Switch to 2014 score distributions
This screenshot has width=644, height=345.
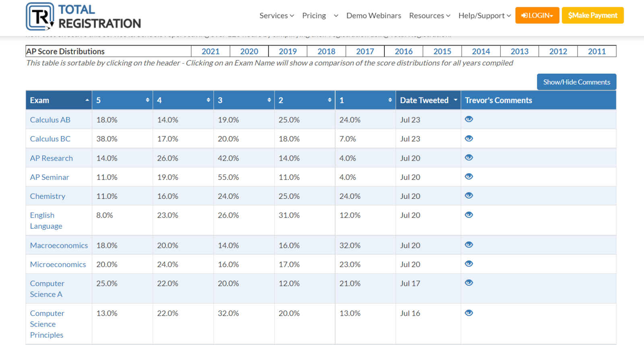pyautogui.click(x=481, y=52)
